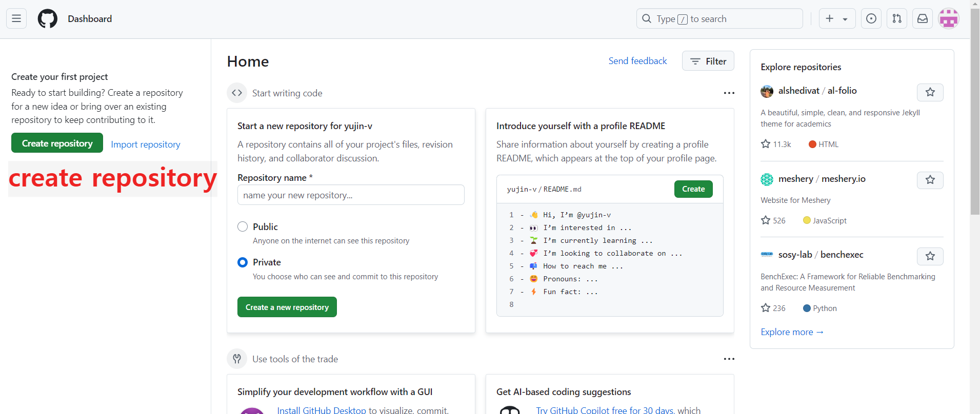Viewport: 980px width, 414px height.
Task: Click the tools icon beside Use tools of the trade
Action: (x=237, y=359)
